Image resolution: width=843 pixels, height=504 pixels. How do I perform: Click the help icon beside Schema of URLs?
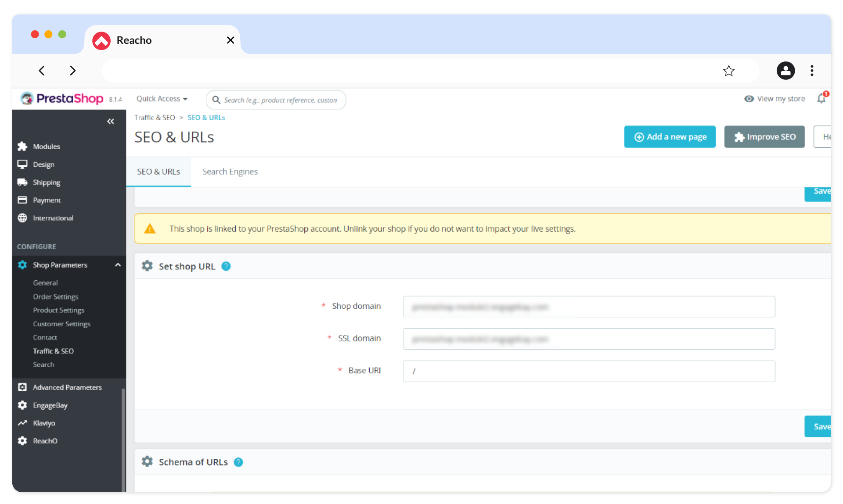click(238, 462)
